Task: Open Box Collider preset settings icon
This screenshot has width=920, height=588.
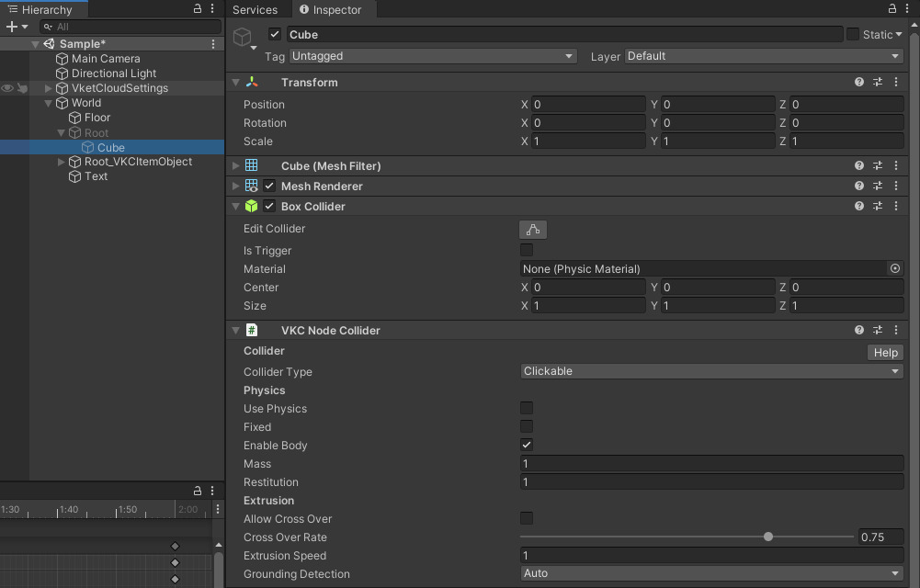Action: [x=878, y=207]
